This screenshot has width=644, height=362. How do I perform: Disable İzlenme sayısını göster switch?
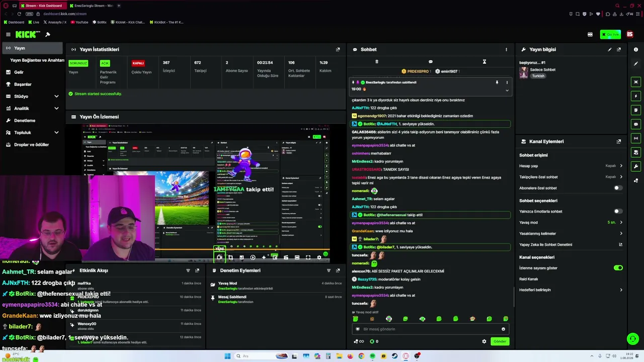[618, 268]
